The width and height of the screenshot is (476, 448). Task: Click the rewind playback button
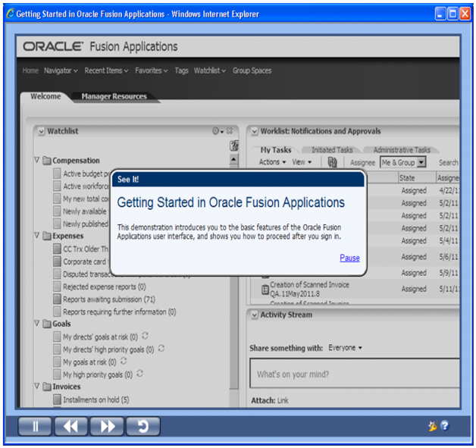click(71, 427)
